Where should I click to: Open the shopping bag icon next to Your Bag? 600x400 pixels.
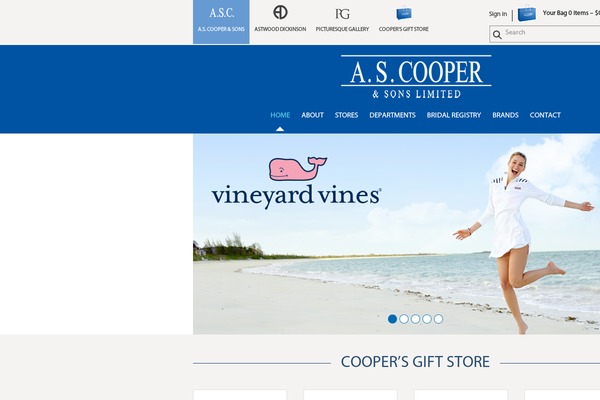point(527,13)
